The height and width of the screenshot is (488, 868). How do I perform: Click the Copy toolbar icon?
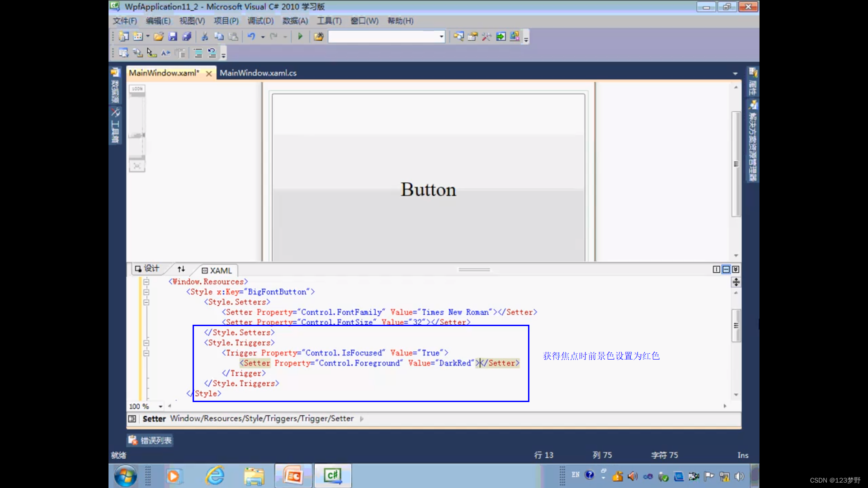pyautogui.click(x=219, y=37)
